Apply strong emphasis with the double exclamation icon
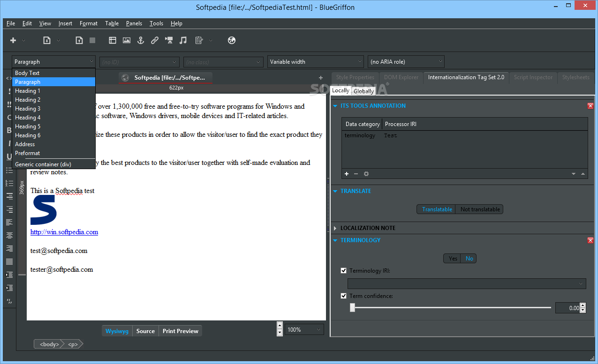The image size is (598, 364). click(9, 104)
